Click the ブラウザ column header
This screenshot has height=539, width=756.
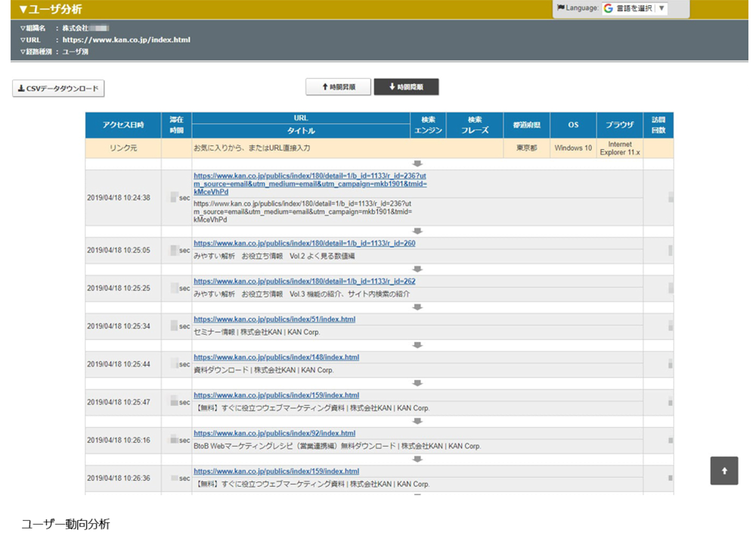(x=620, y=125)
